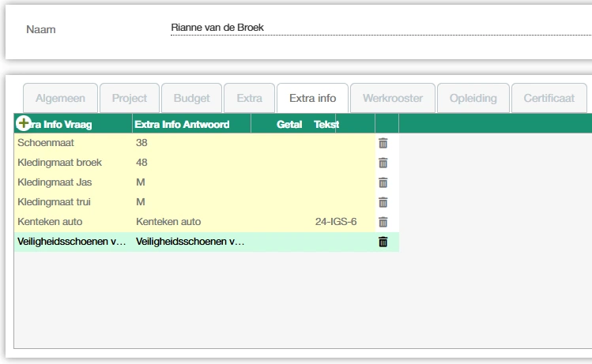This screenshot has width=592, height=364.
Task: Open the Algemeen tab
Action: (60, 99)
